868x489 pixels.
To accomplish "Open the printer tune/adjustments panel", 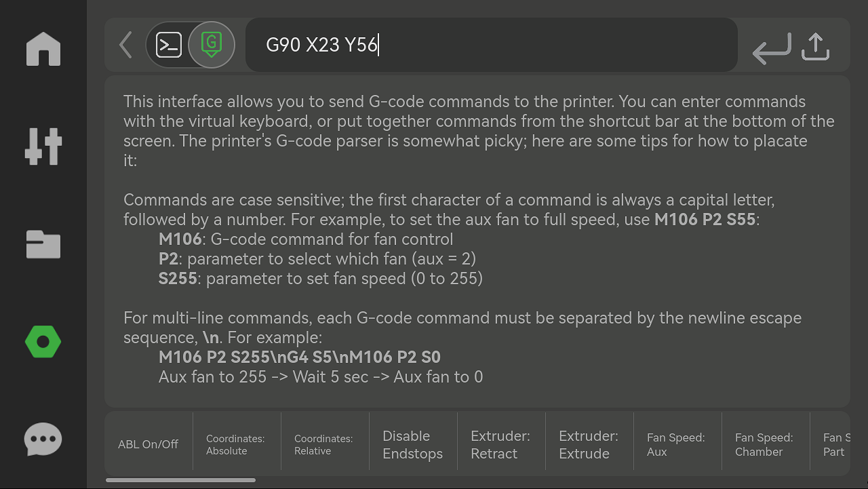I will pyautogui.click(x=43, y=146).
